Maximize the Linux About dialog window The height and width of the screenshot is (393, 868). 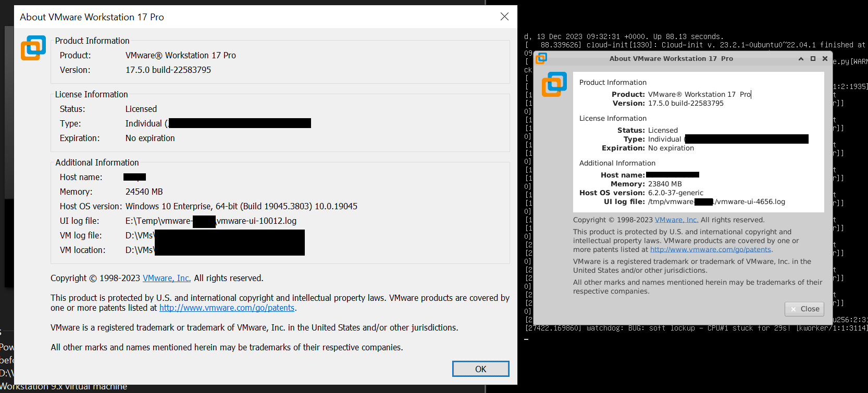[x=813, y=59]
